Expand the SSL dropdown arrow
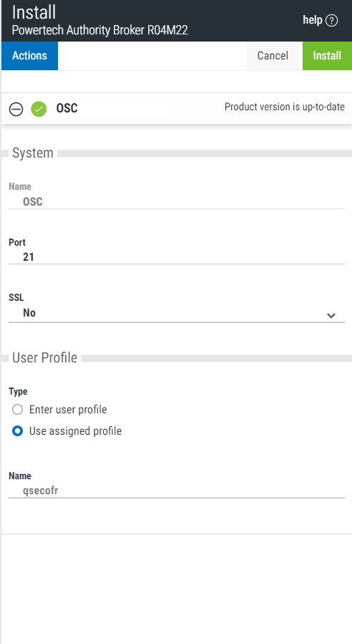352x644 pixels. 331,315
